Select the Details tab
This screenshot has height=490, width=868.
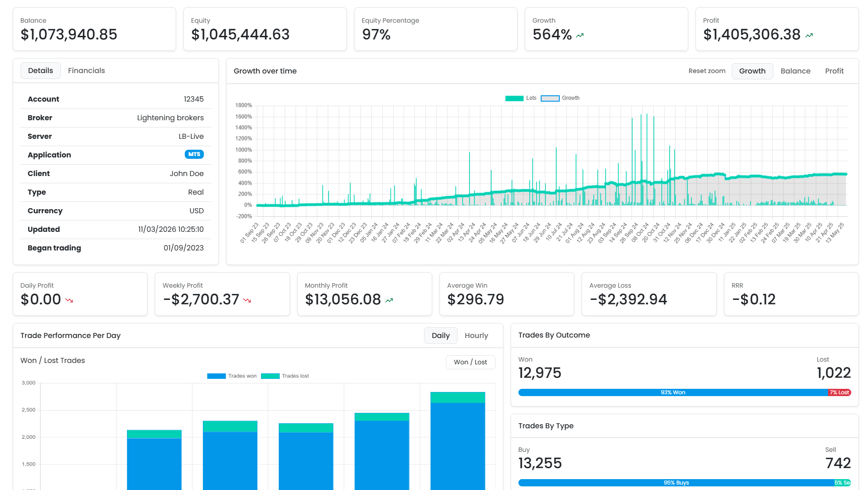point(40,70)
